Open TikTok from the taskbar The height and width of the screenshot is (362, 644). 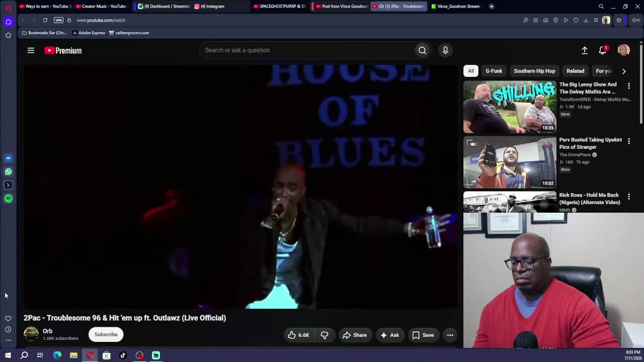123,355
